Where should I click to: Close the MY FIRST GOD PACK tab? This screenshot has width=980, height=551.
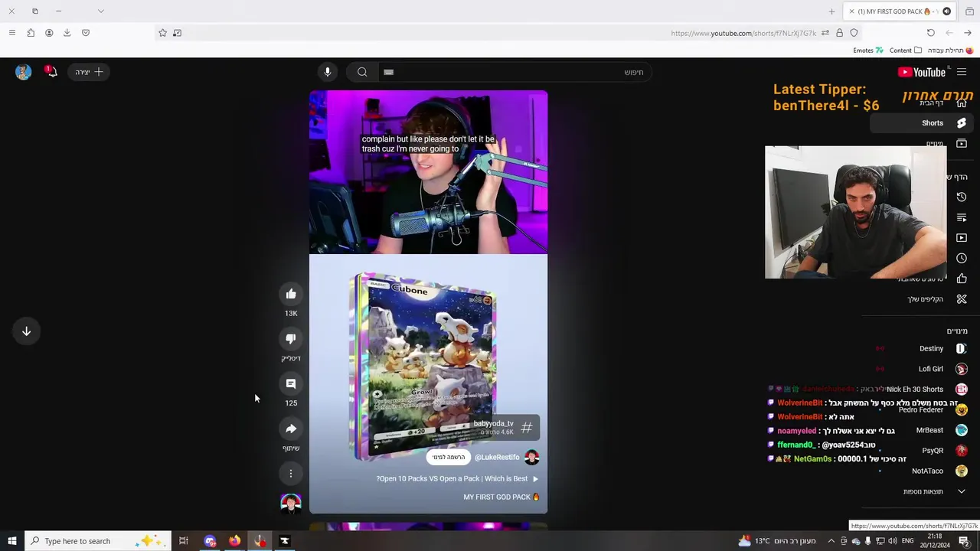click(851, 11)
